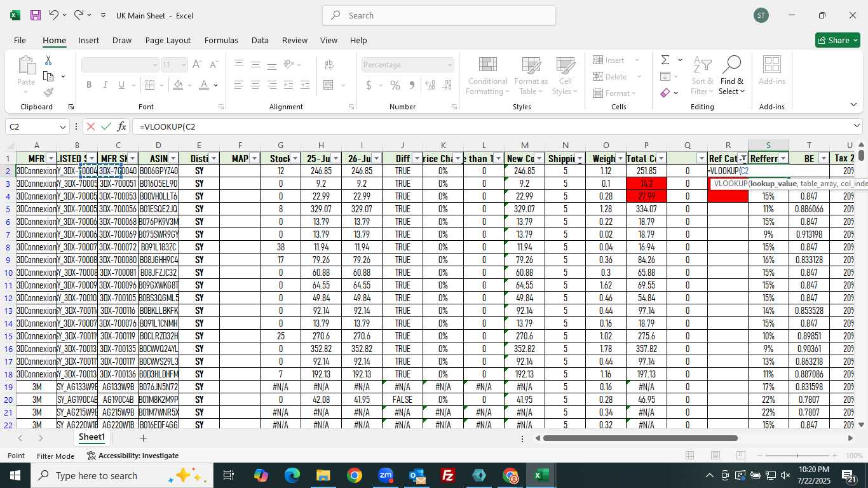Switch to Page Layout view in status bar

click(715, 456)
